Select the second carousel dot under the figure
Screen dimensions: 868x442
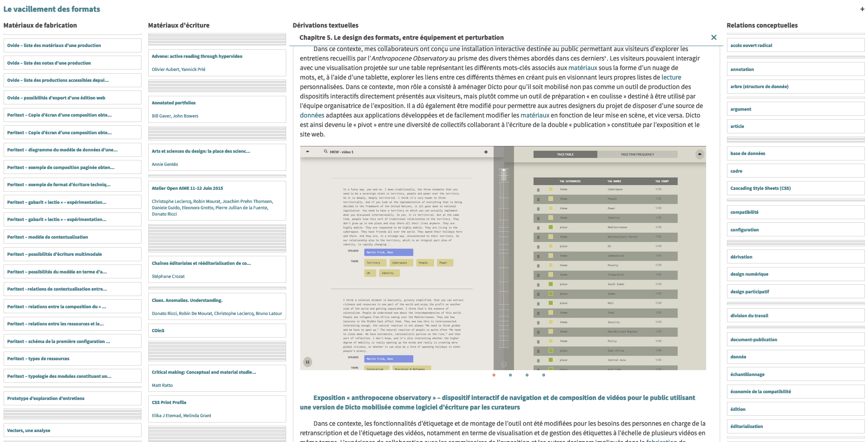click(x=510, y=375)
